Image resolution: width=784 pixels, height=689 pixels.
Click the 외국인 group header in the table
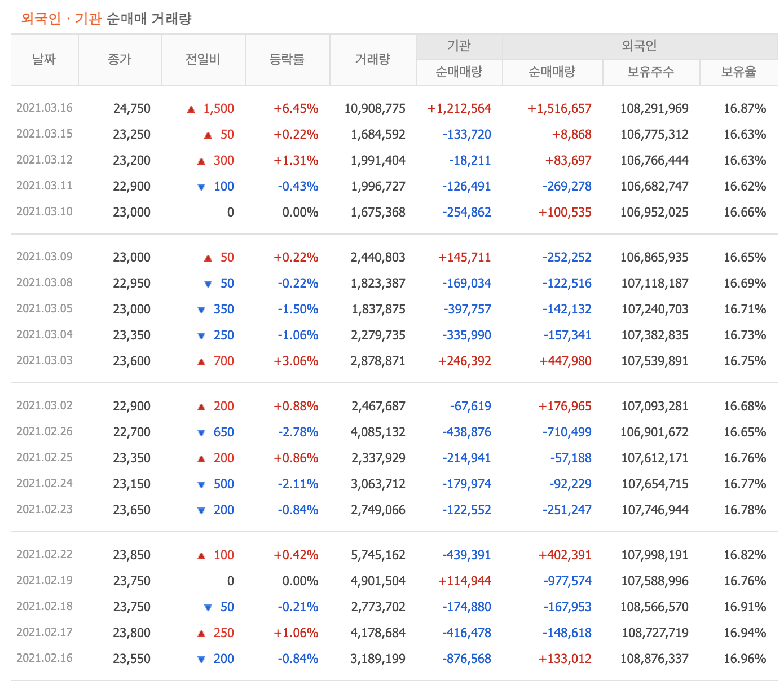641,46
